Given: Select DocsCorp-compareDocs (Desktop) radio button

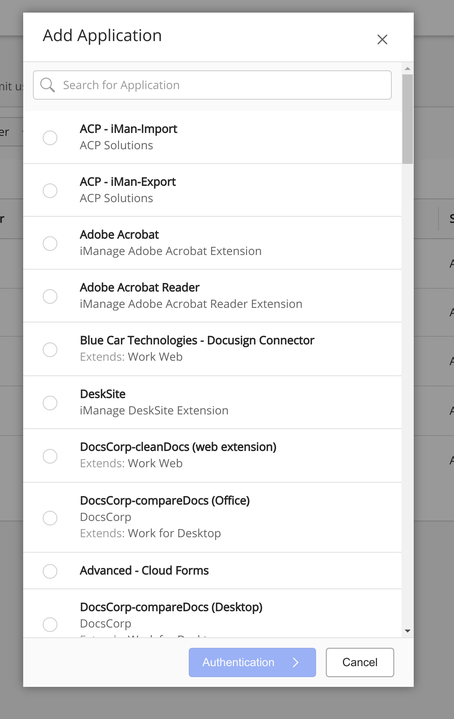Looking at the screenshot, I should pyautogui.click(x=50, y=624).
